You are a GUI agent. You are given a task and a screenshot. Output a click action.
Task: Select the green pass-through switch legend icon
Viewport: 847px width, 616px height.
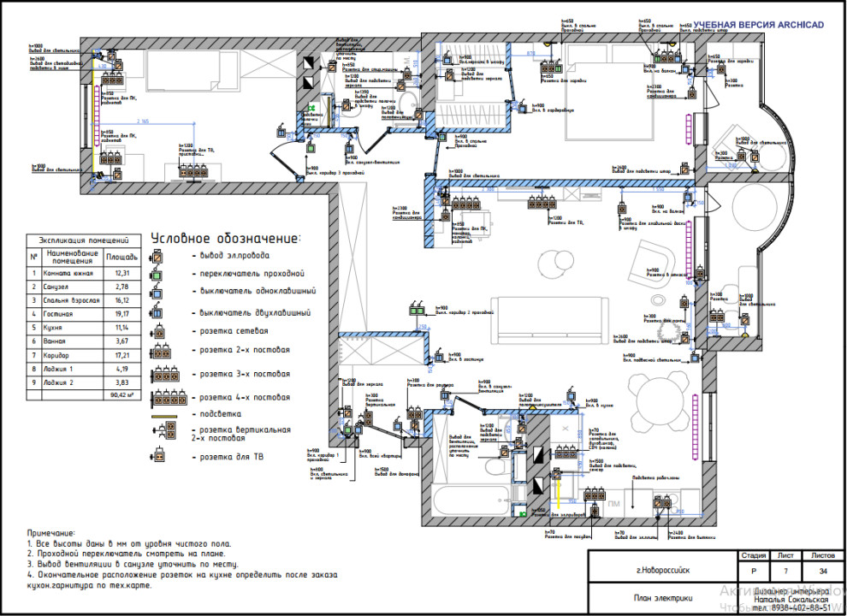pyautogui.click(x=157, y=275)
